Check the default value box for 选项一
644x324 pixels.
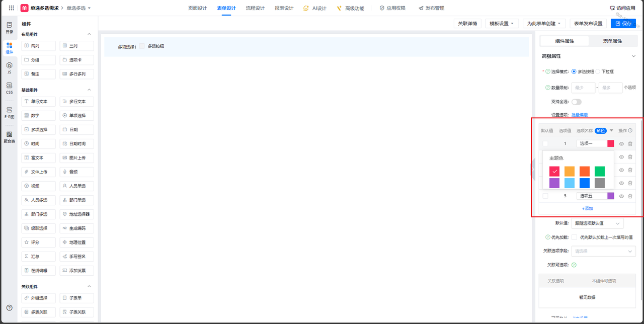tap(545, 144)
